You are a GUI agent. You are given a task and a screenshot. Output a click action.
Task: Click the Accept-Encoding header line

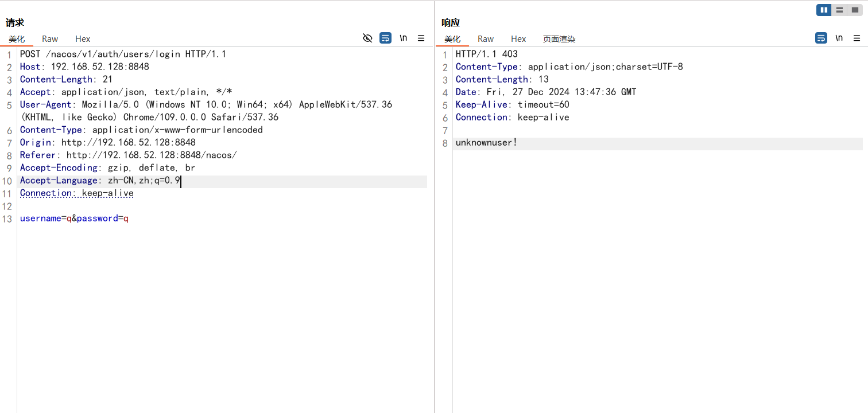coord(107,167)
